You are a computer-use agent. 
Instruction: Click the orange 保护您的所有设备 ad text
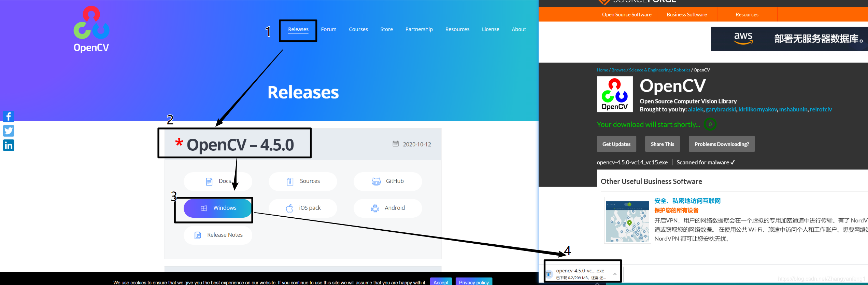pyautogui.click(x=677, y=211)
